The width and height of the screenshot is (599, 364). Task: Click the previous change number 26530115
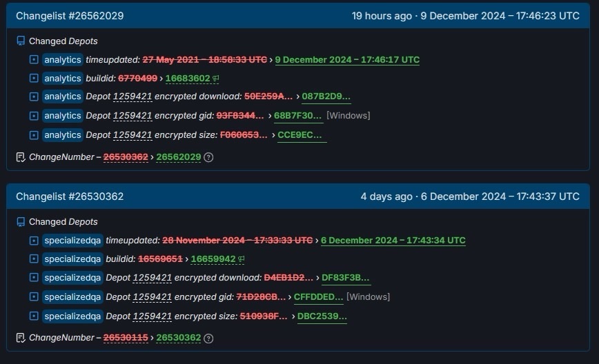126,338
